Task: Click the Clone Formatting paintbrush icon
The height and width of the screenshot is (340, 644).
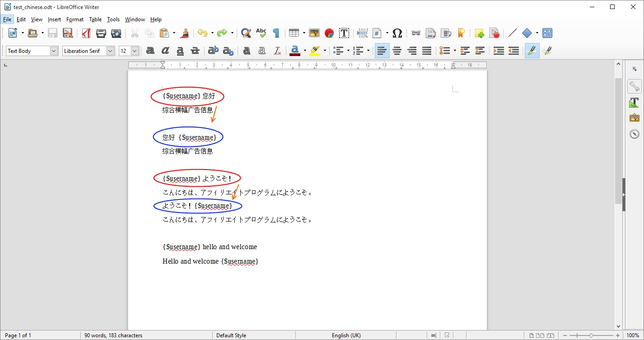Action: pyautogui.click(x=184, y=33)
